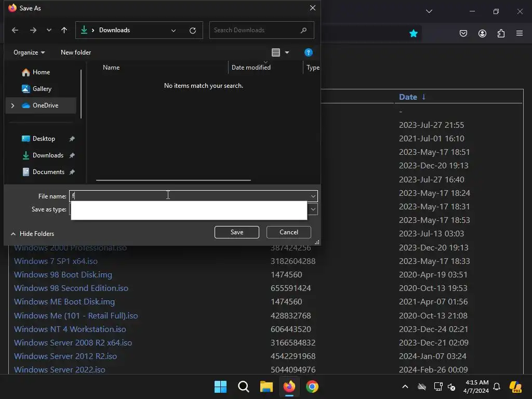Screen dimensions: 532x399
Task: Go forward in the Save As dialog
Action: tap(33, 30)
